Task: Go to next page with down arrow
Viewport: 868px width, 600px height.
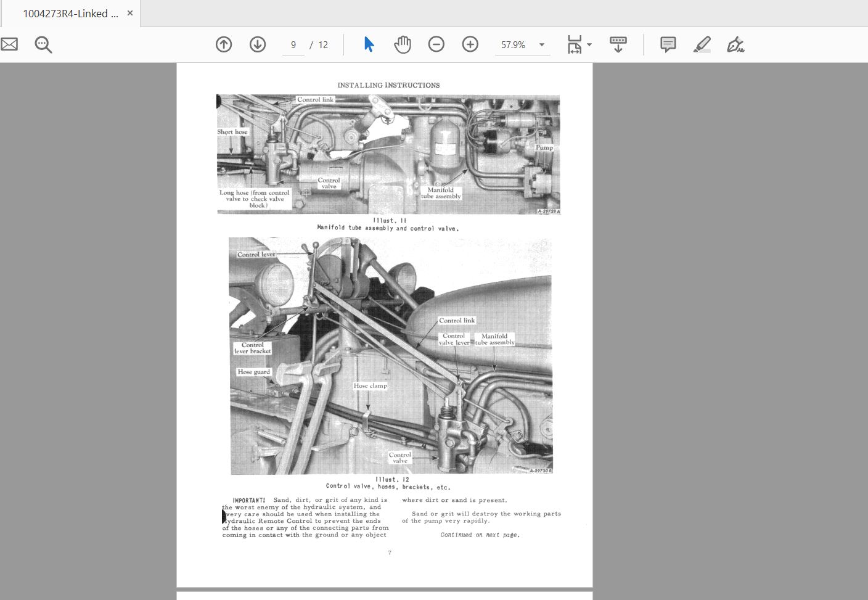Action: pos(258,44)
